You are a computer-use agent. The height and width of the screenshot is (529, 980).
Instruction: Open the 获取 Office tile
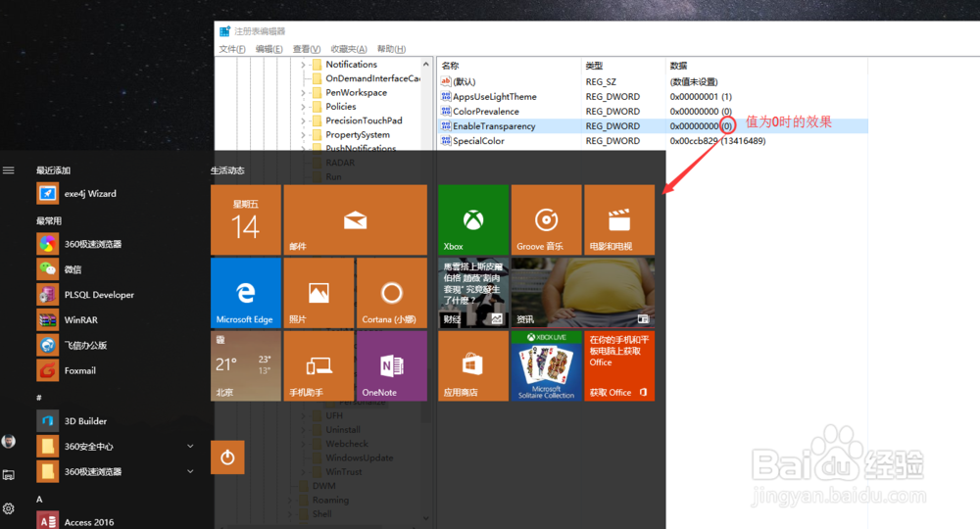click(x=619, y=366)
